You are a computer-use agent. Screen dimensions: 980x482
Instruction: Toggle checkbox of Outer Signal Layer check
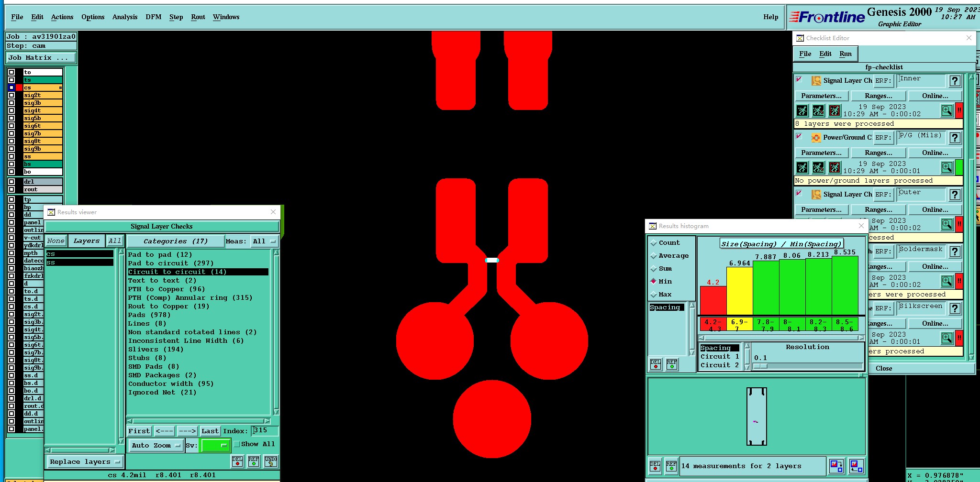(799, 193)
